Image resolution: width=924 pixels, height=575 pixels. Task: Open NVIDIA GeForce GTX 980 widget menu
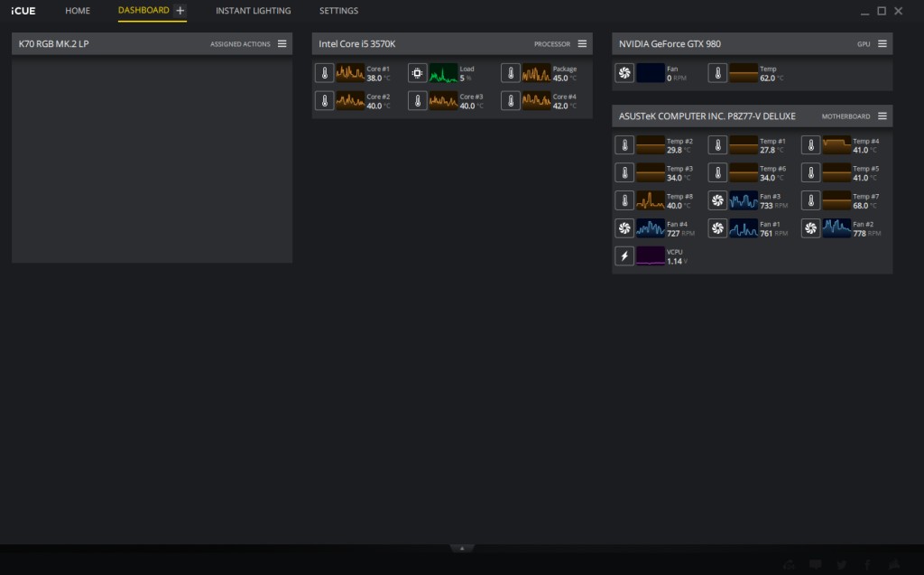(882, 43)
